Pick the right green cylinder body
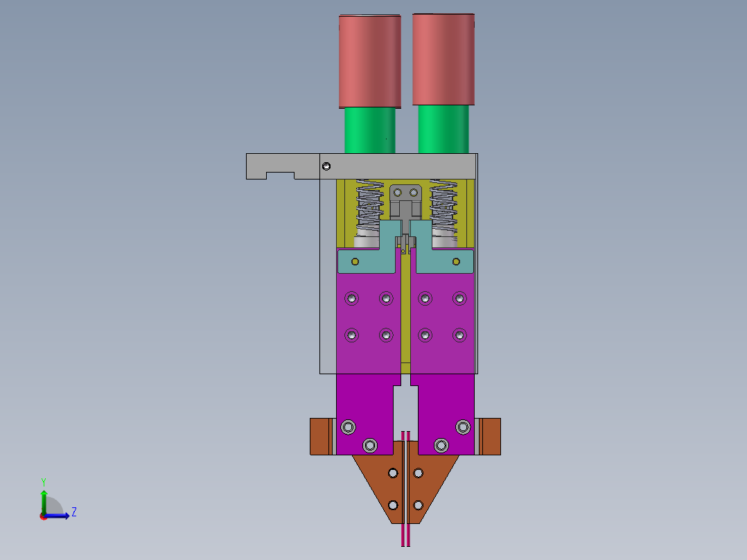This screenshot has height=560, width=747. click(x=443, y=129)
